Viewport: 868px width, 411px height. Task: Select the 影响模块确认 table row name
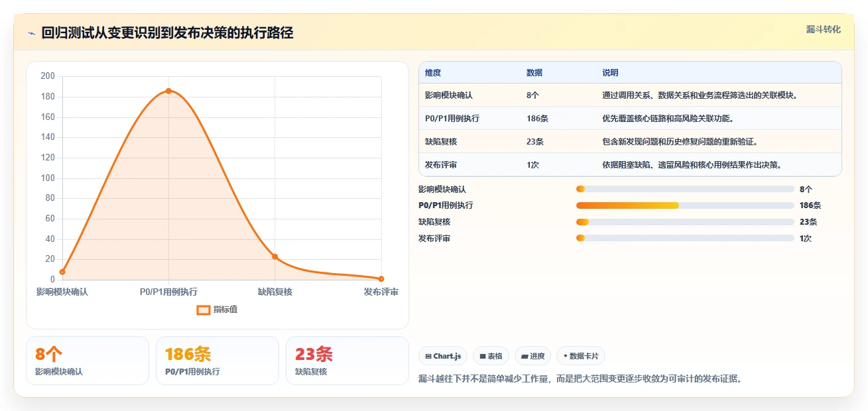[449, 95]
